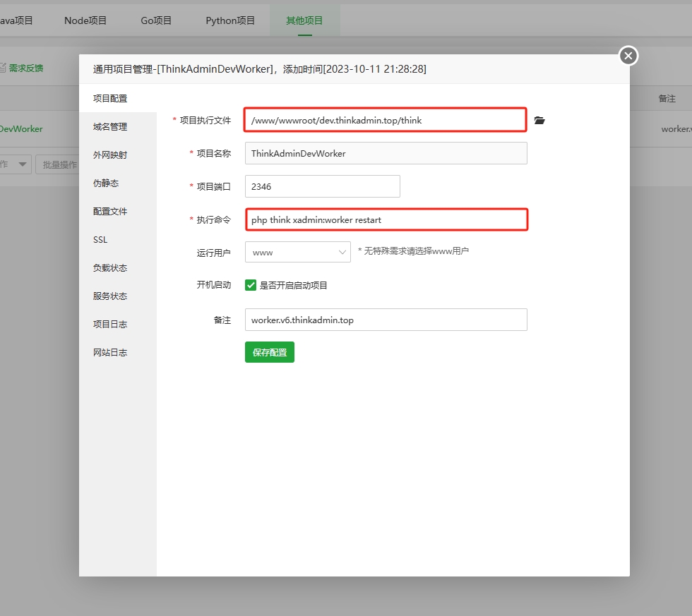Switch to the Go项目 tab

pos(156,20)
